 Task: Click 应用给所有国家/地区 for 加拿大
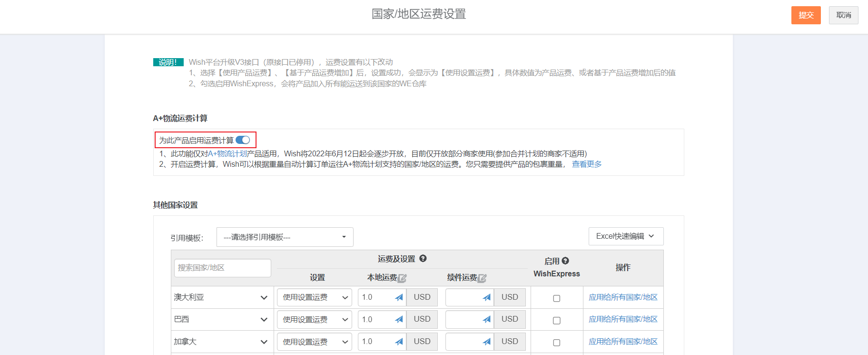point(623,341)
